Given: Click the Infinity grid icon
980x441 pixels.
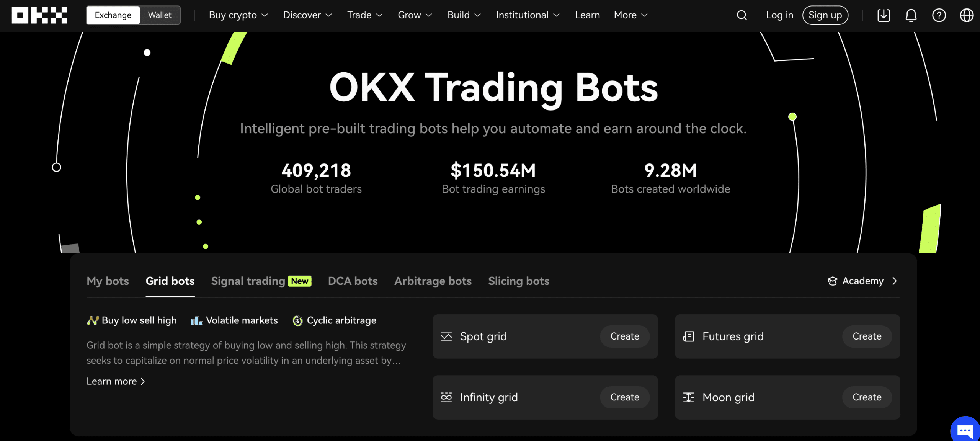Looking at the screenshot, I should (x=446, y=397).
